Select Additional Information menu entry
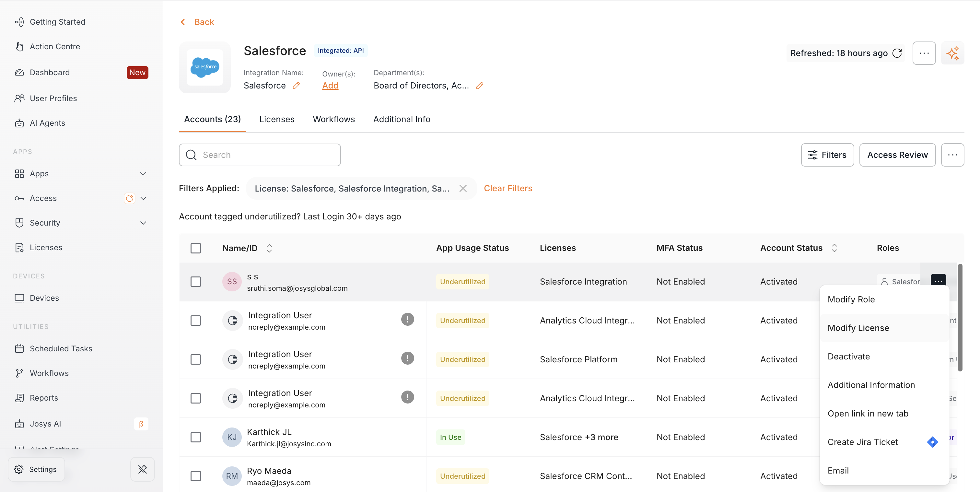This screenshot has height=492, width=980. point(884,385)
